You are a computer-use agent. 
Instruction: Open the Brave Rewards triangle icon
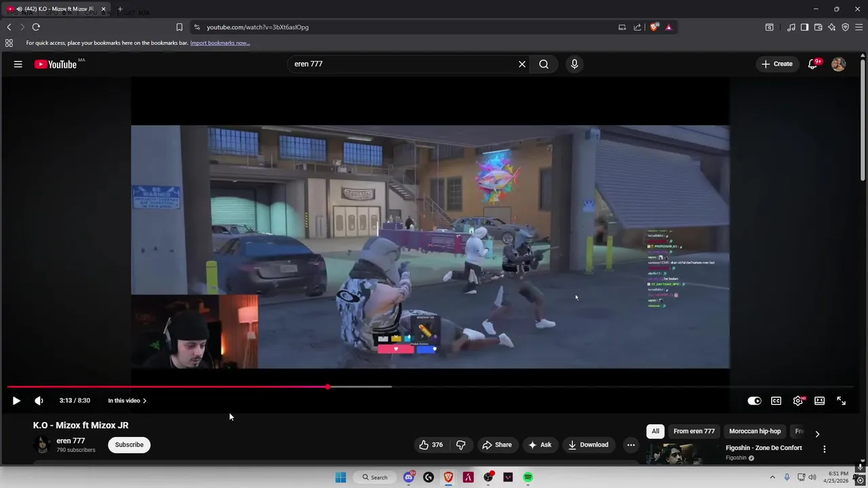pos(669,27)
